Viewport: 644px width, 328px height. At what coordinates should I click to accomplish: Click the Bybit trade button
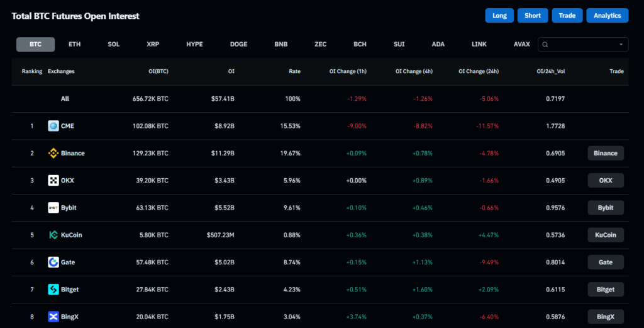click(x=606, y=208)
